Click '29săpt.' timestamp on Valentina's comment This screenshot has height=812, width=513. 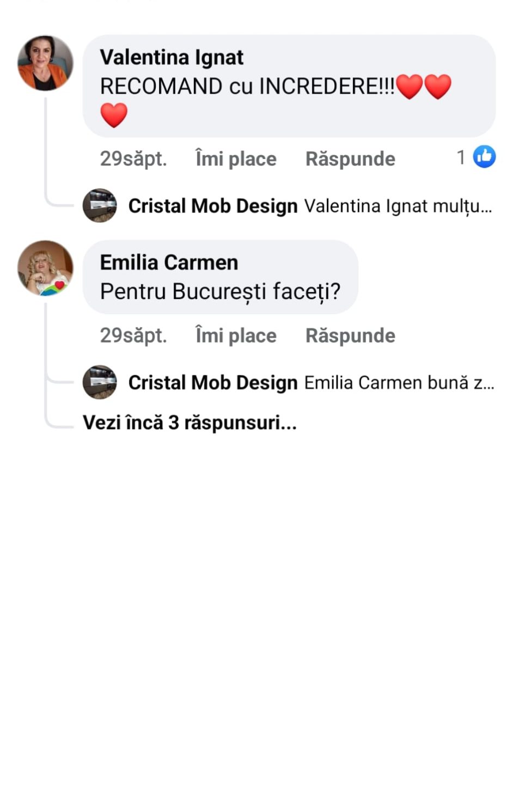[x=133, y=159]
